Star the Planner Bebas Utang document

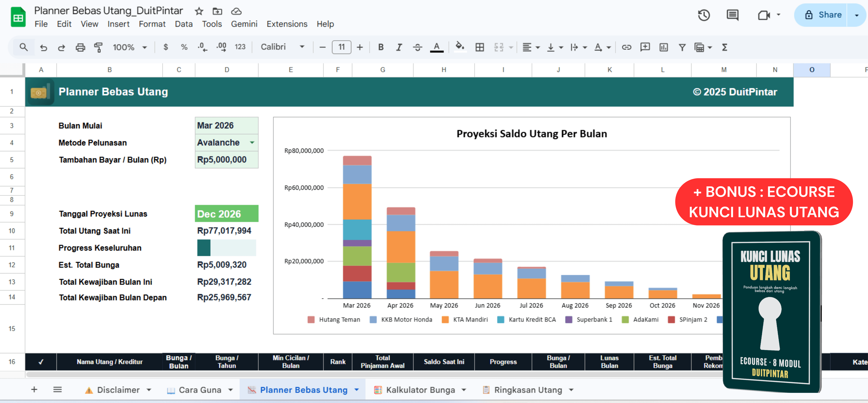click(x=199, y=11)
